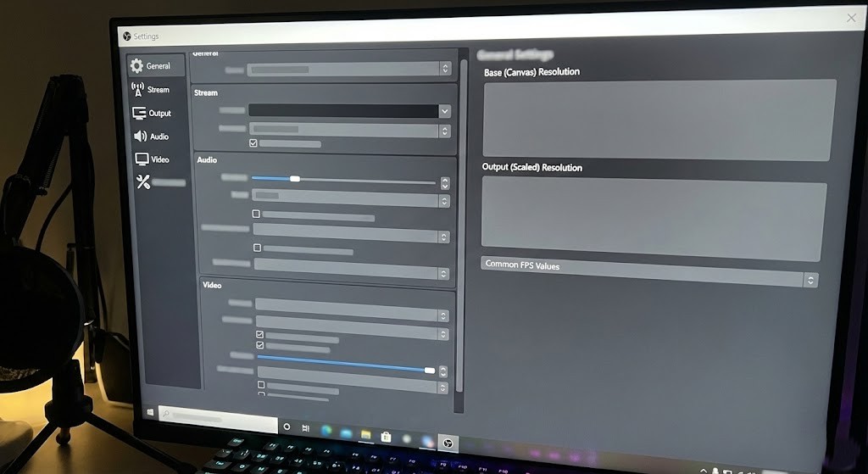Toggle the upper checked checkbox in Video section
This screenshot has height=474, width=868.
click(x=259, y=334)
